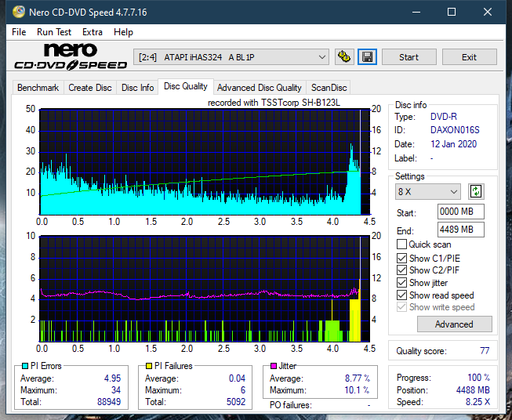Enable the Quick scan checkbox
This screenshot has width=512, height=420.
[x=401, y=244]
